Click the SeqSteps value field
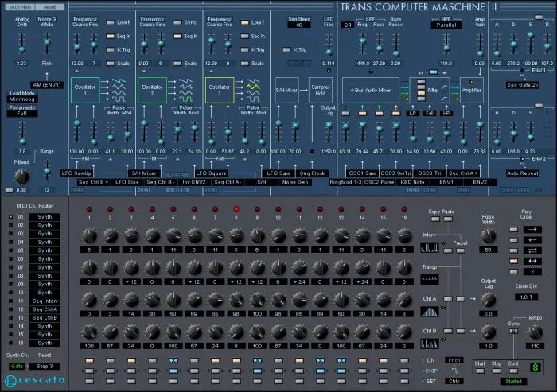557x392 pixels. [x=299, y=25]
